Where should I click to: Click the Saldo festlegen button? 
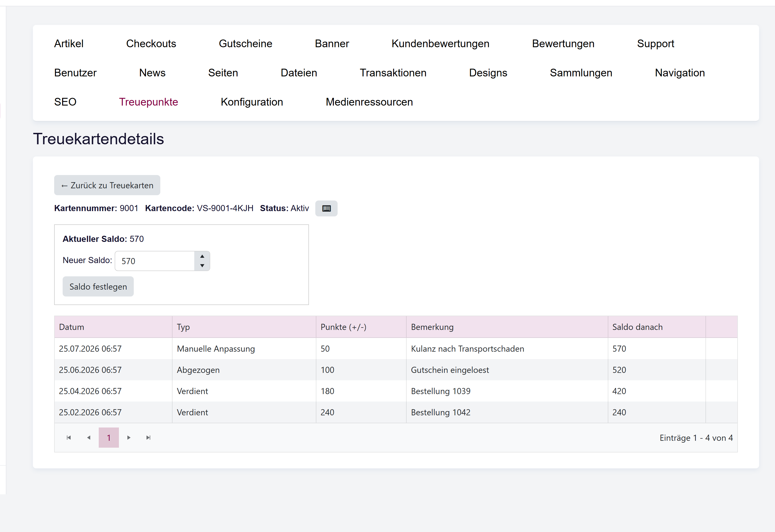(98, 287)
